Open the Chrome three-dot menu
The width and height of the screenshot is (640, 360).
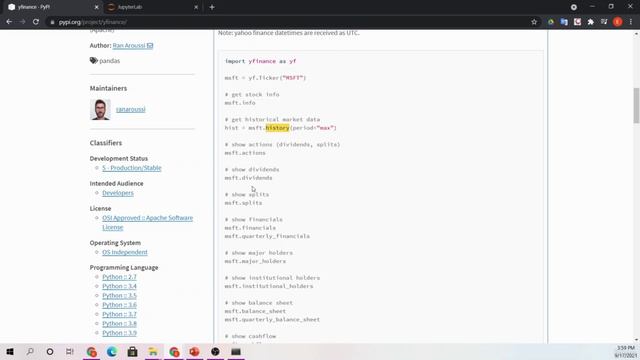tap(631, 22)
